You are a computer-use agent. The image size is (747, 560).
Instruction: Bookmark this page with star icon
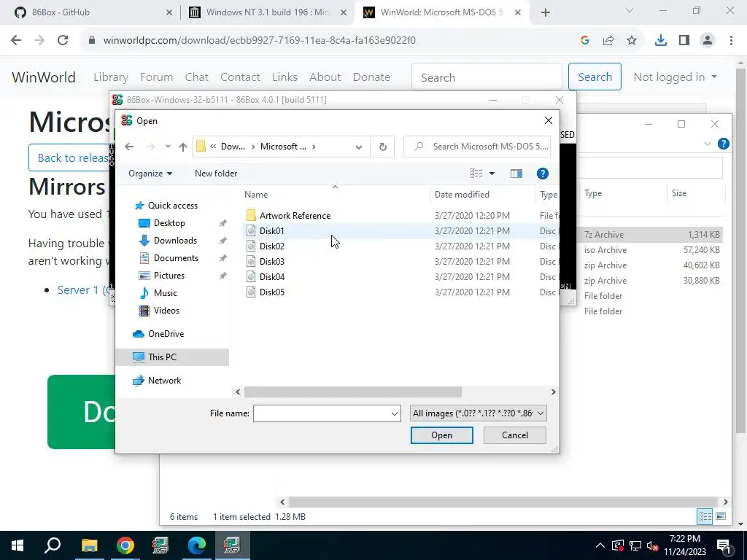[x=632, y=41]
